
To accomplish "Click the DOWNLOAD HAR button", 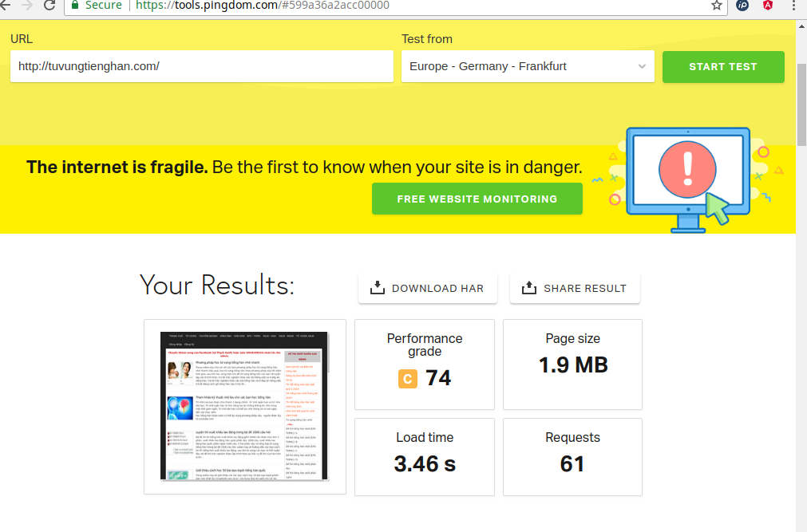I will 428,288.
